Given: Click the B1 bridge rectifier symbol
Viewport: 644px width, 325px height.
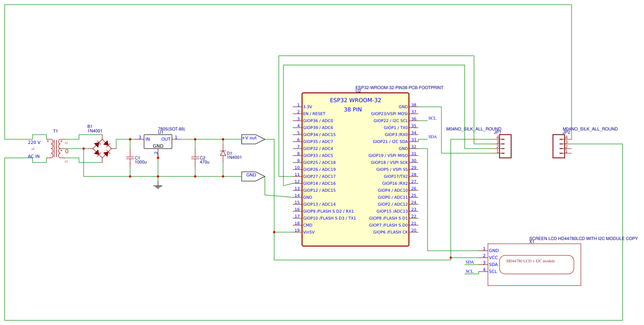Looking at the screenshot, I should tap(102, 149).
